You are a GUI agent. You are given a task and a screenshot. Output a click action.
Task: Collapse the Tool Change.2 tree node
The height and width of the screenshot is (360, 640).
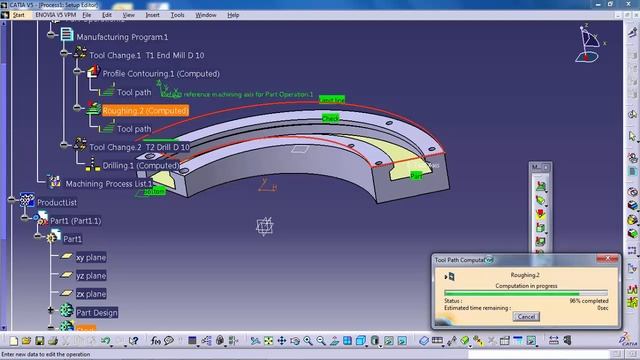[64, 144]
